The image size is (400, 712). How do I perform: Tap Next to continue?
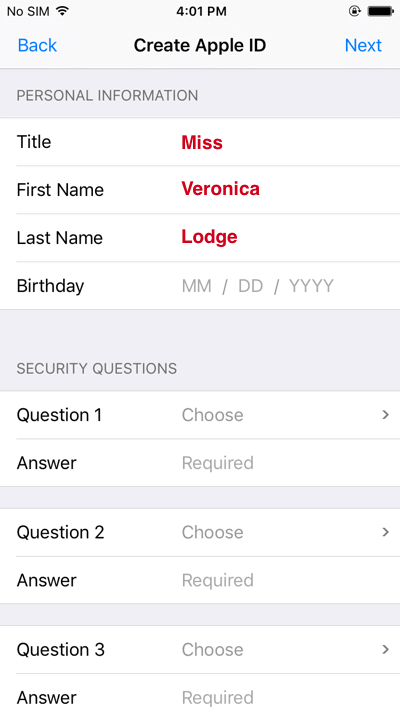363,45
